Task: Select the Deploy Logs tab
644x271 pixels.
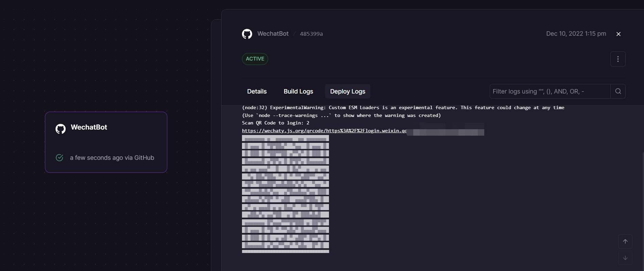Action: click(x=348, y=91)
